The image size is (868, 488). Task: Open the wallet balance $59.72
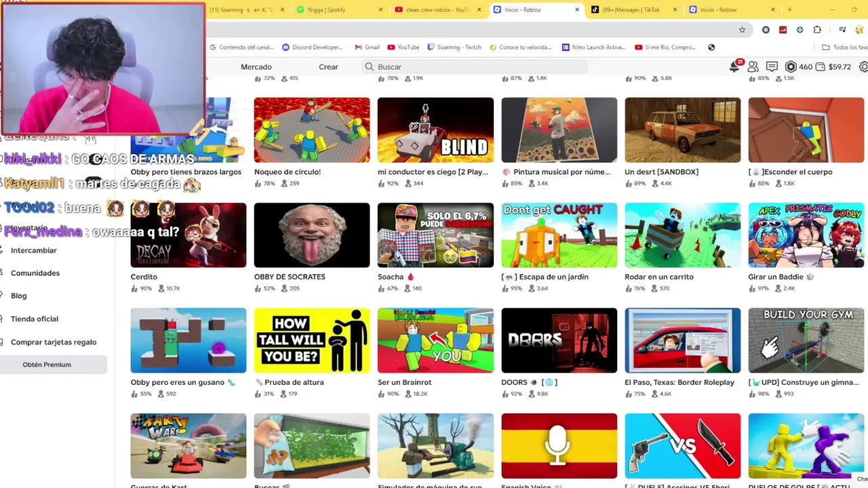(834, 66)
